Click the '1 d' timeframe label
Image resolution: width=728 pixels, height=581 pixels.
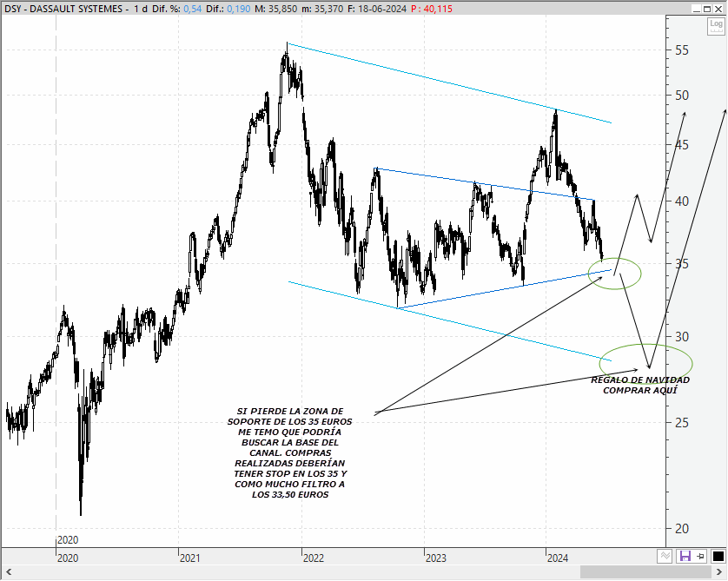click(141, 9)
